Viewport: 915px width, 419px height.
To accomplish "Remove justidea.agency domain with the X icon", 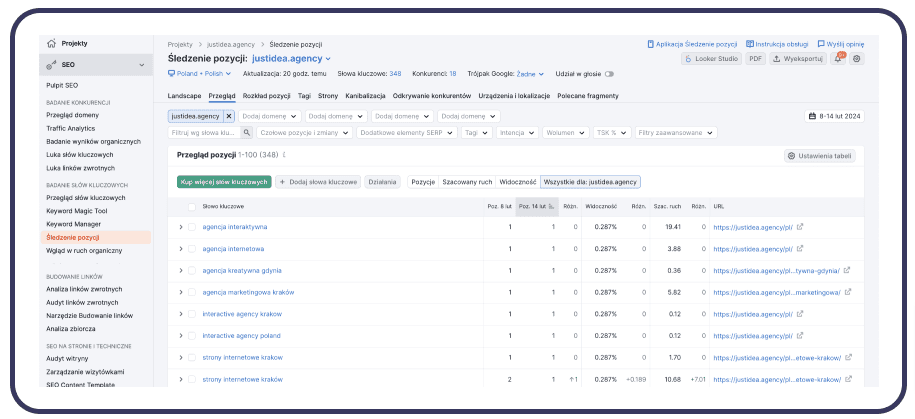I will (x=229, y=116).
